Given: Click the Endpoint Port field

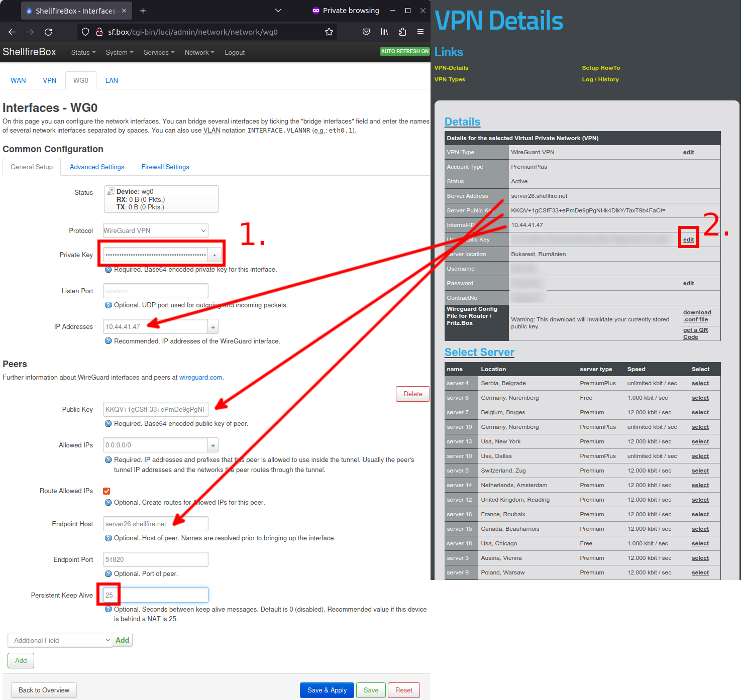Looking at the screenshot, I should pyautogui.click(x=156, y=559).
